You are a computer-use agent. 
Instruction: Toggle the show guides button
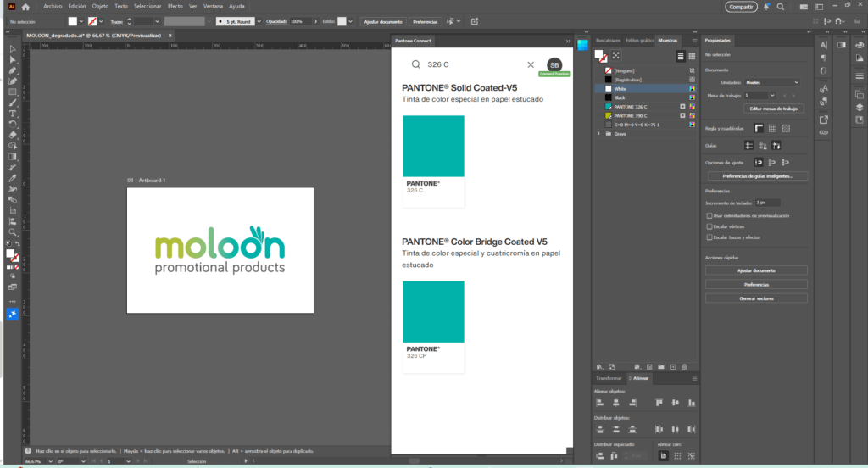pos(749,146)
